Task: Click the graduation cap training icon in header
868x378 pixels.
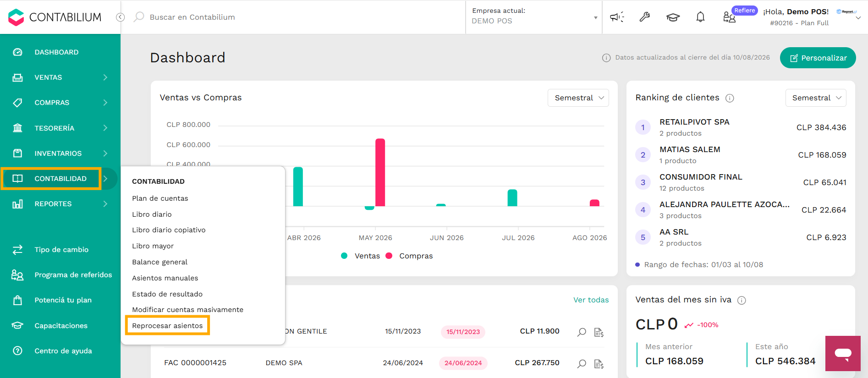Action: (x=673, y=17)
